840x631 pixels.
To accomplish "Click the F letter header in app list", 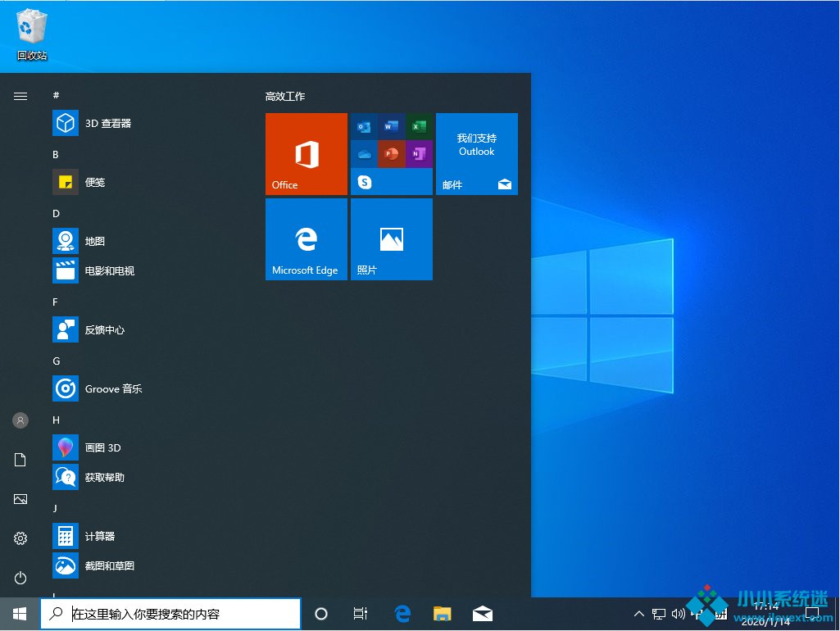I will point(55,302).
